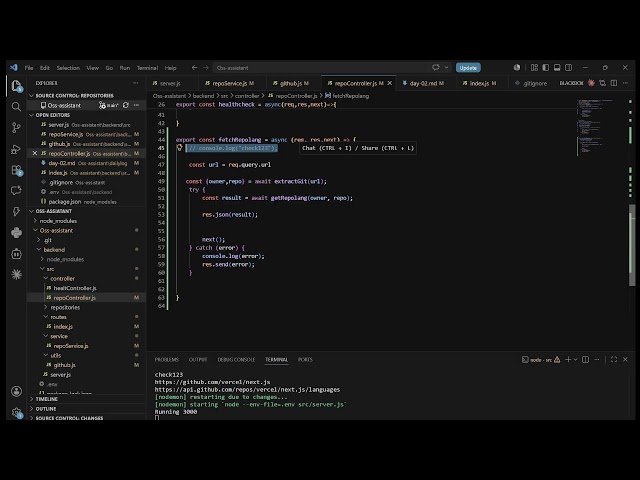Expand the Outline section
640x480 pixels.
pyautogui.click(x=46, y=409)
